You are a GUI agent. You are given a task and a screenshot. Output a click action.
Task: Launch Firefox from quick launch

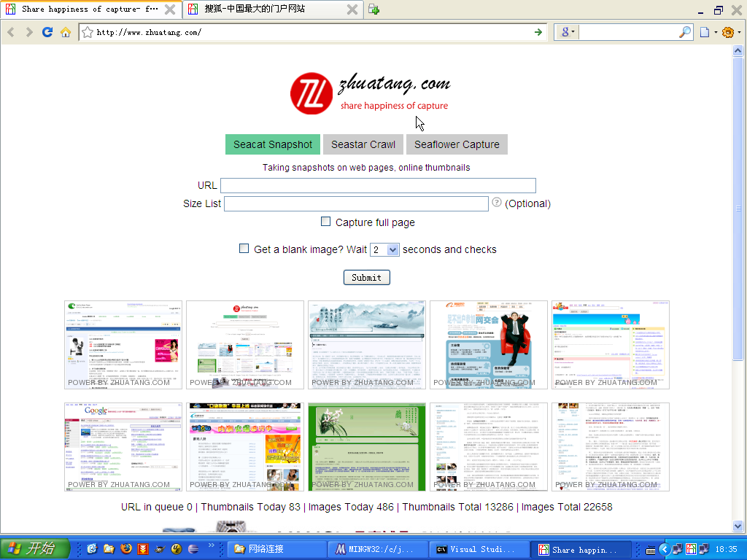(125, 548)
